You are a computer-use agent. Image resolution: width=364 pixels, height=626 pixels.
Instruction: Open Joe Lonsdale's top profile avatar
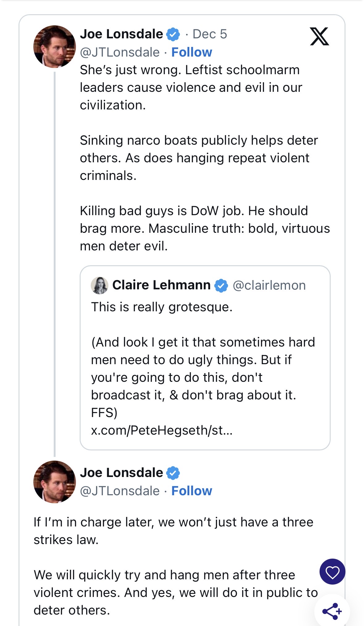55,47
